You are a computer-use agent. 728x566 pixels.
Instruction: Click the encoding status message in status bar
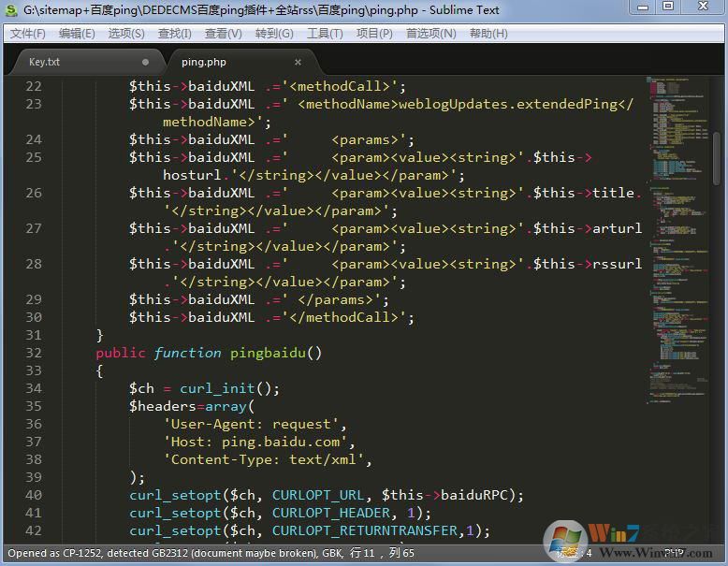click(174, 553)
